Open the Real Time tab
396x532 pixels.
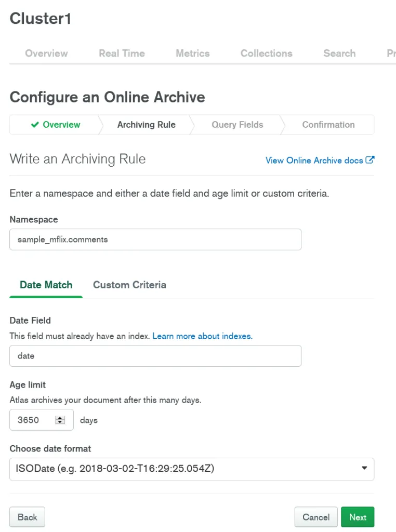click(122, 54)
